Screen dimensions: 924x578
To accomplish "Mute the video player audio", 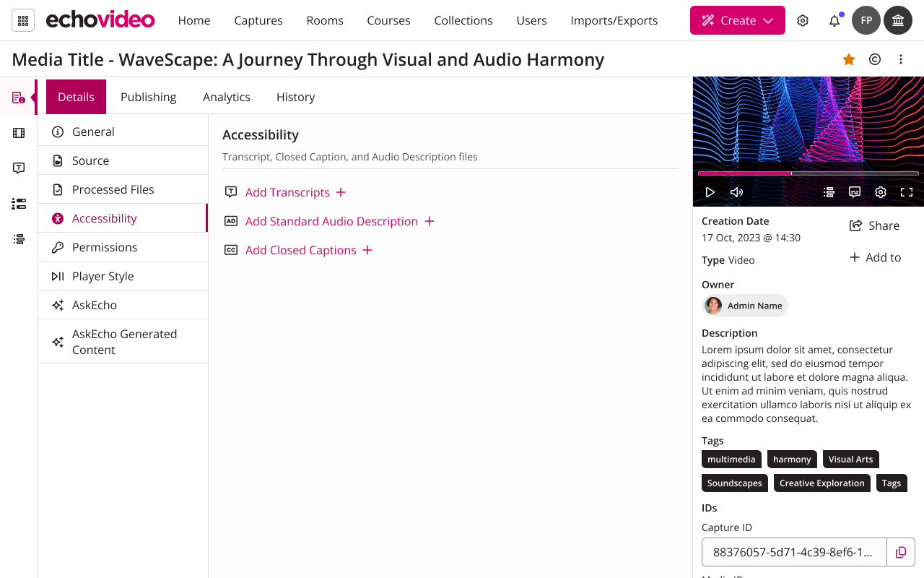I will (736, 191).
